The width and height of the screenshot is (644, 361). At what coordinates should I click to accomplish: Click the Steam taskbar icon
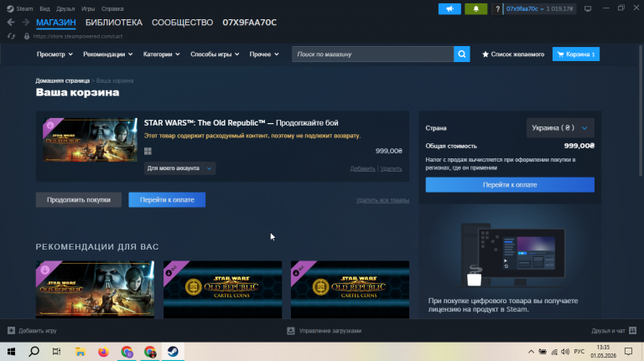[173, 352]
